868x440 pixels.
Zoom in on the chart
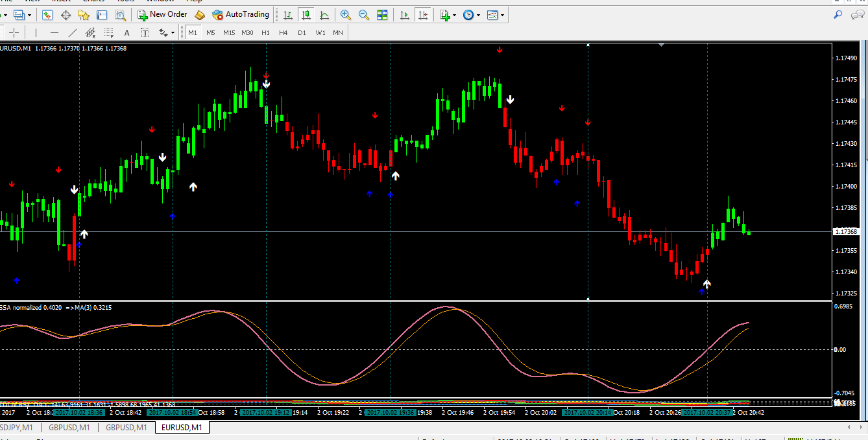coord(346,14)
